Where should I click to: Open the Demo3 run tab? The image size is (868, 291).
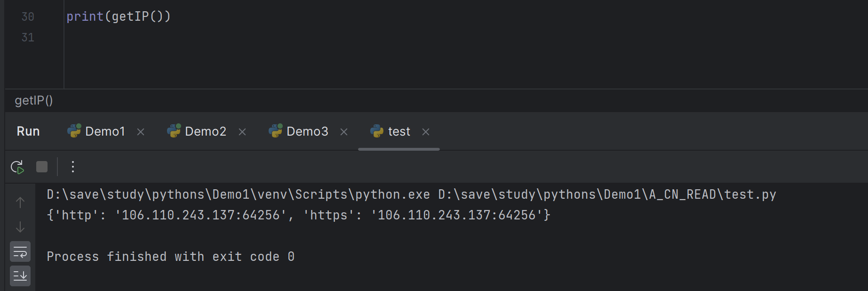(307, 131)
